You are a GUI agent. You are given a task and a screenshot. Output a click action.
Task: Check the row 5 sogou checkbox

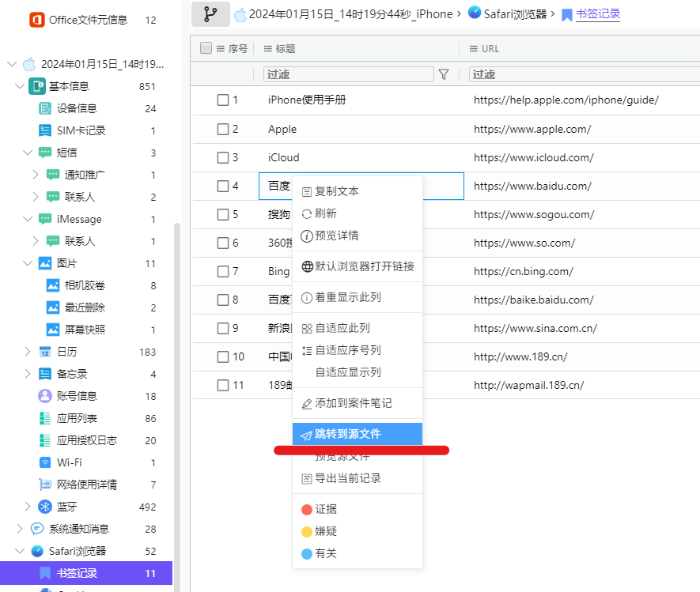pyautogui.click(x=223, y=214)
